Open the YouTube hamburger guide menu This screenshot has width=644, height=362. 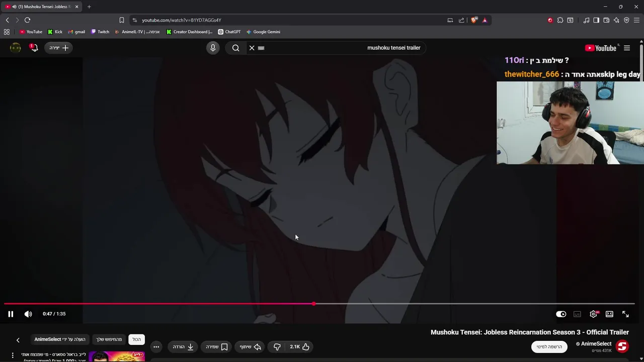[627, 48]
